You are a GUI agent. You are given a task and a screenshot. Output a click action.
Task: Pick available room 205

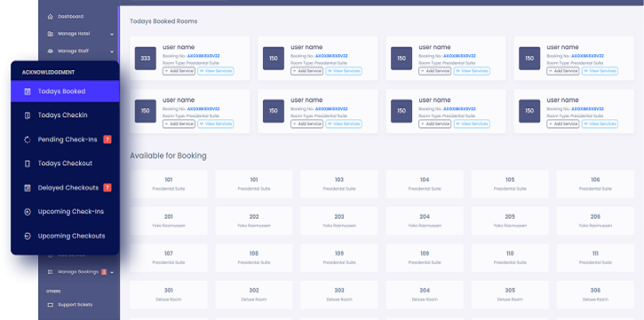point(510,221)
